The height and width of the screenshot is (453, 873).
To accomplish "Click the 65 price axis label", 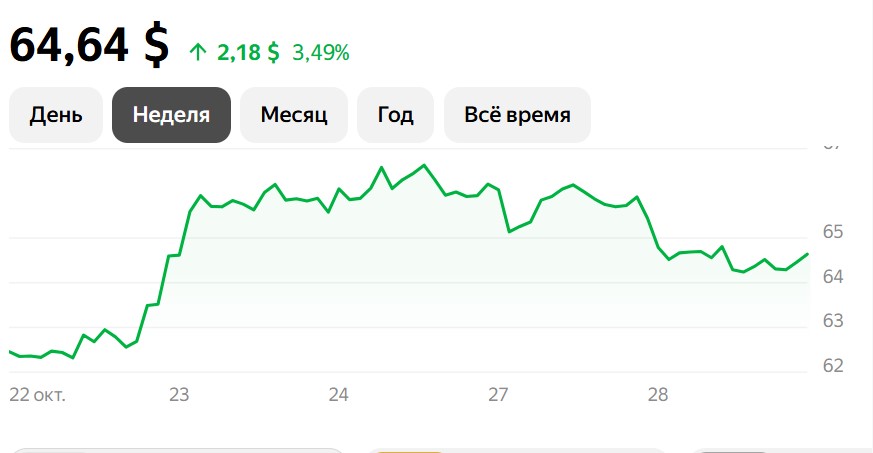I will (x=833, y=232).
